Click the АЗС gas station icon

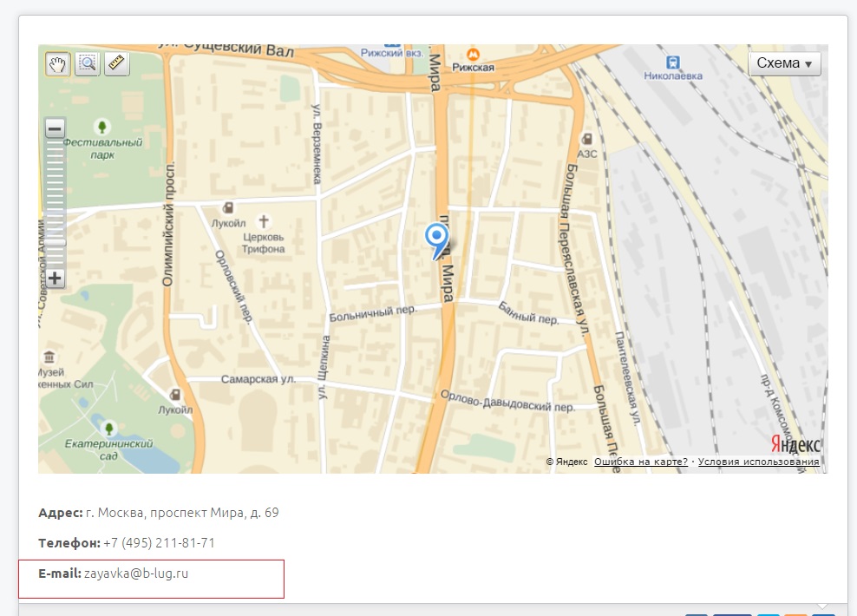(x=587, y=138)
